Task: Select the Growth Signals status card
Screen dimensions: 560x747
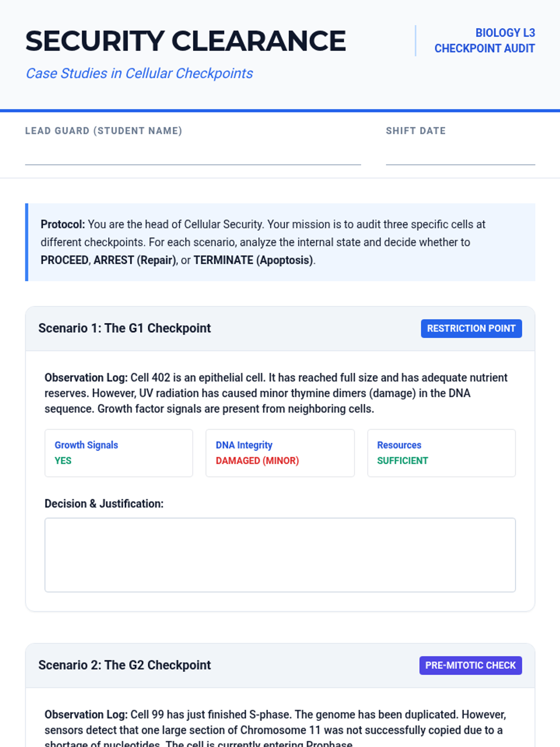Action: click(x=119, y=453)
